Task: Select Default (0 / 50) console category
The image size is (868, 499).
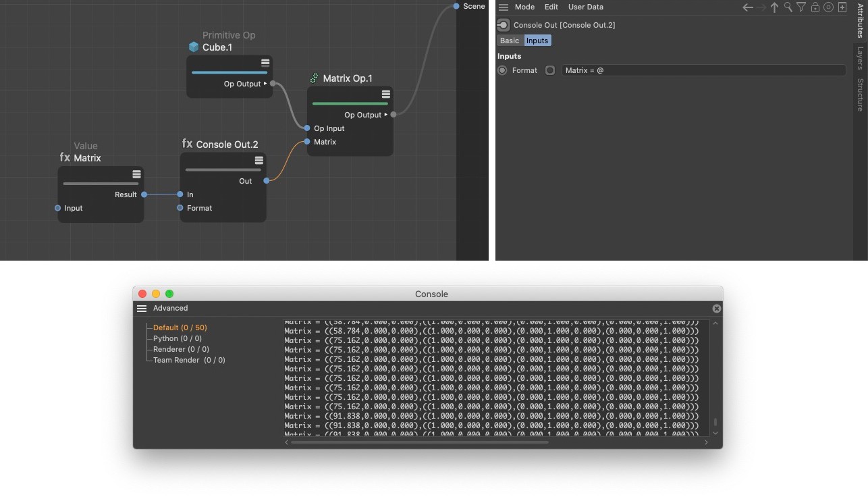Action: [180, 328]
